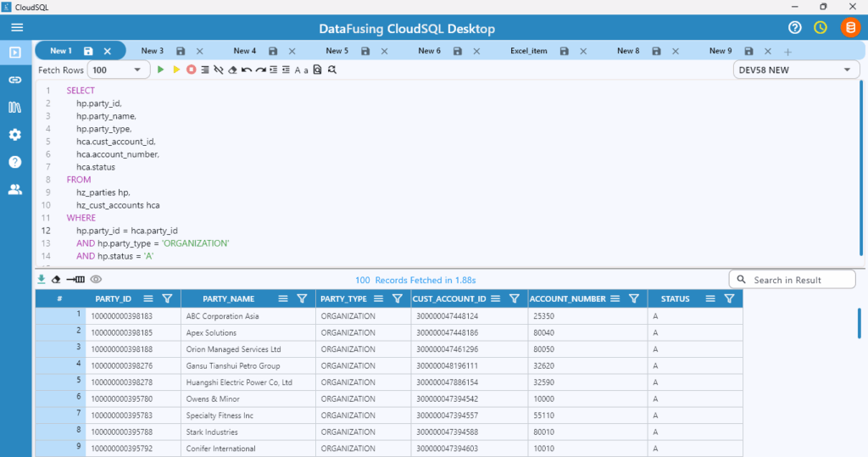The image size is (868, 457).
Task: Filter the STATUS column
Action: click(x=729, y=298)
